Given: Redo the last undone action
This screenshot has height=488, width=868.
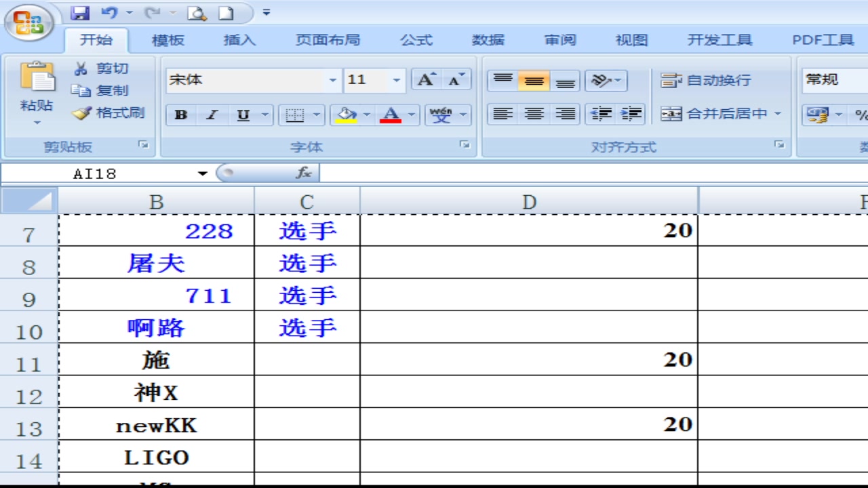Looking at the screenshot, I should click(153, 13).
